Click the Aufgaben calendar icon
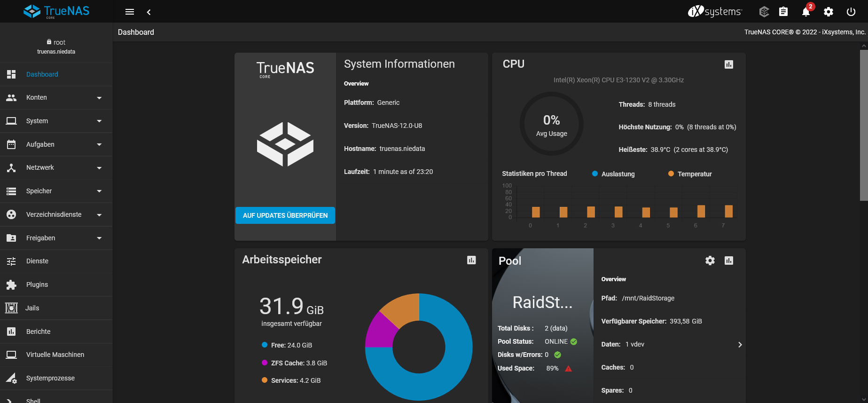Viewport: 868px width, 403px height. pos(11,144)
